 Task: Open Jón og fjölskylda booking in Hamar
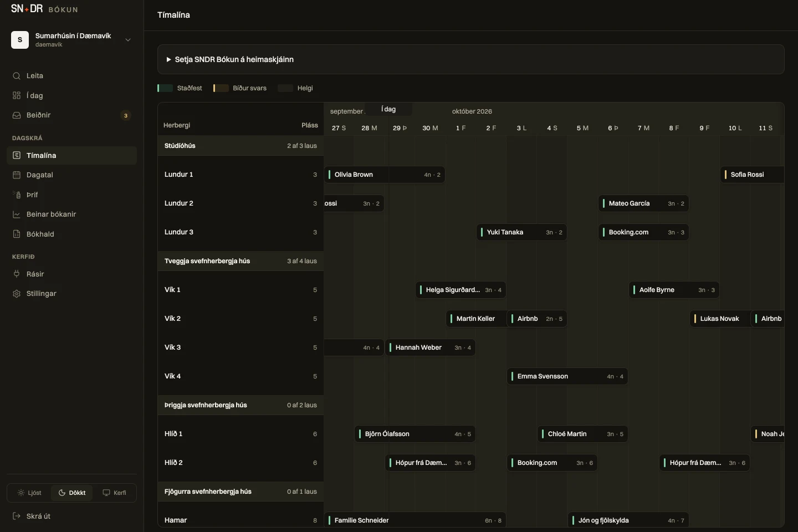pyautogui.click(x=628, y=520)
